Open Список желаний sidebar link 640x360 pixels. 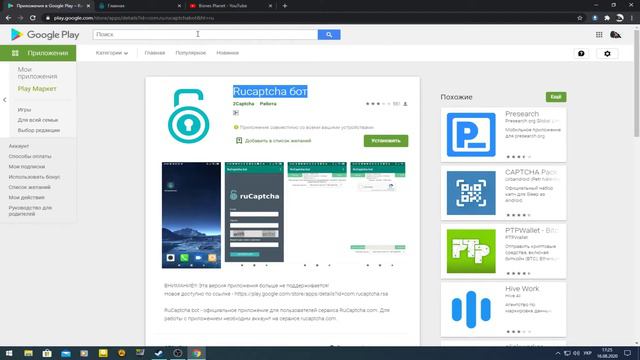click(29, 187)
